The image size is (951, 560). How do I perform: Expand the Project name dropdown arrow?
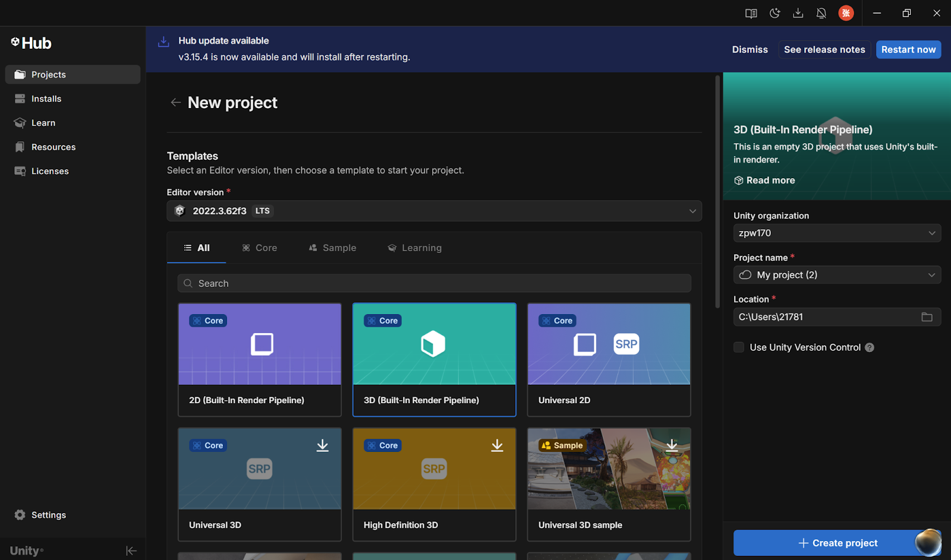(931, 275)
